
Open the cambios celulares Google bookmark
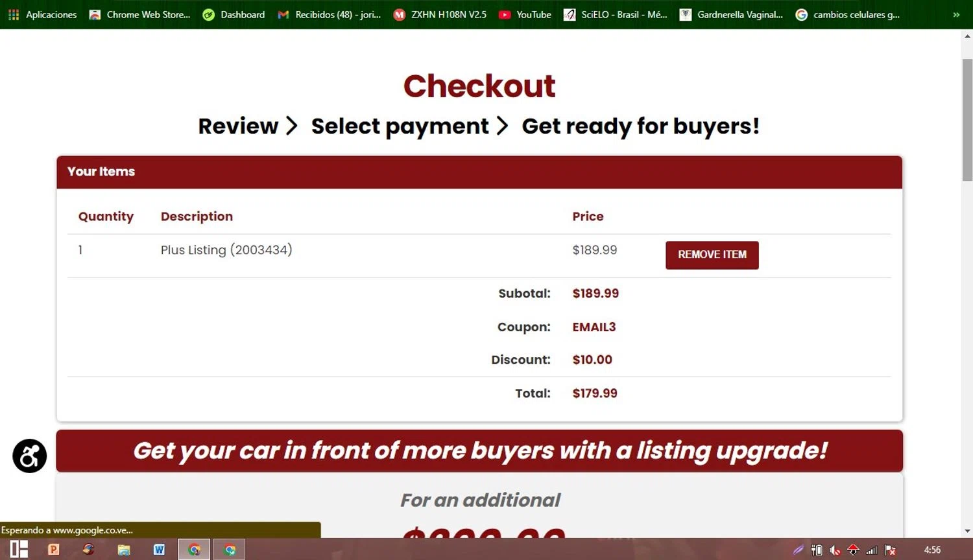pyautogui.click(x=847, y=14)
